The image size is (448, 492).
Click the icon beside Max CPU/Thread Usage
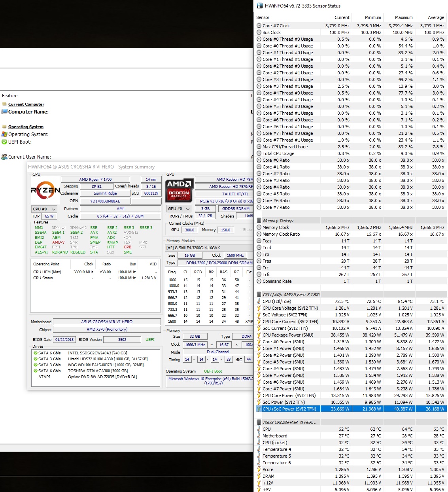[259, 147]
